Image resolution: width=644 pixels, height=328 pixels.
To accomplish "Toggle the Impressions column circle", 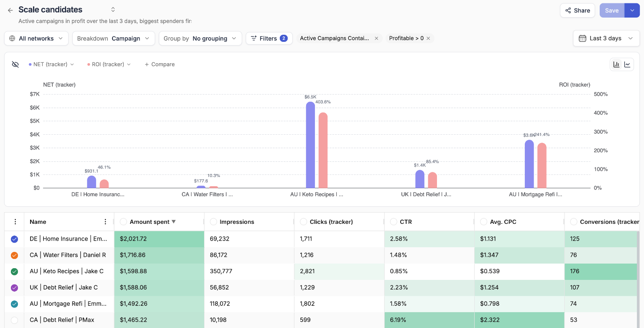I will click(213, 222).
